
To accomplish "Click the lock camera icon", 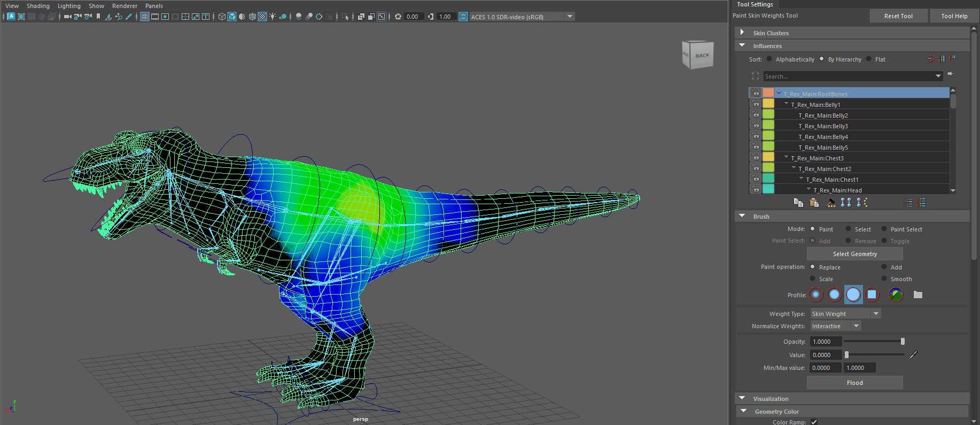I will [77, 17].
